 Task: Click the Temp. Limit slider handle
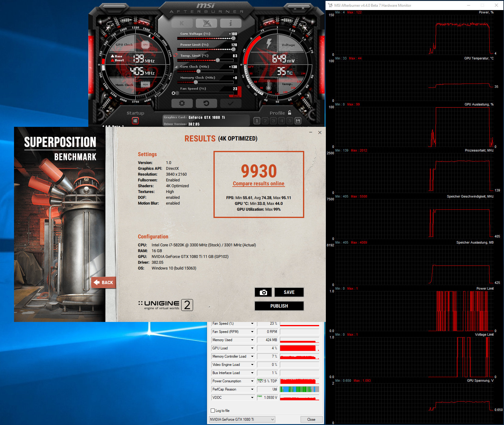[x=218, y=60]
